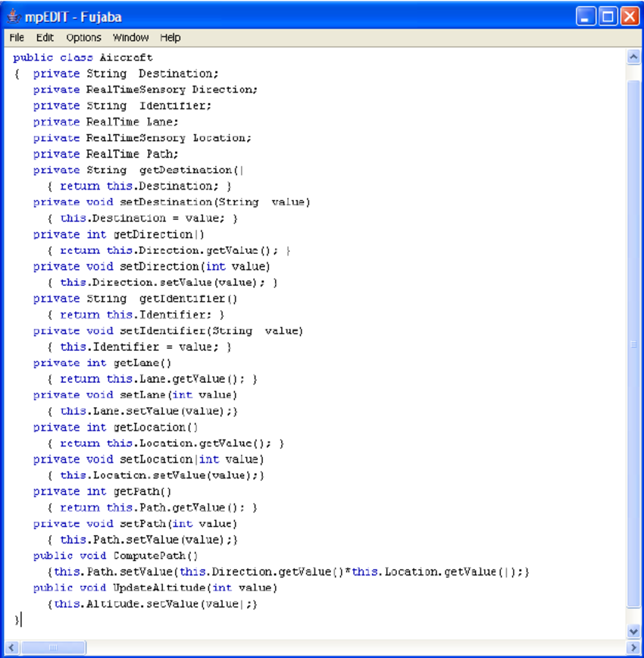Screen dimensions: 644x658
Task: Open the Help menu
Action: click(170, 37)
